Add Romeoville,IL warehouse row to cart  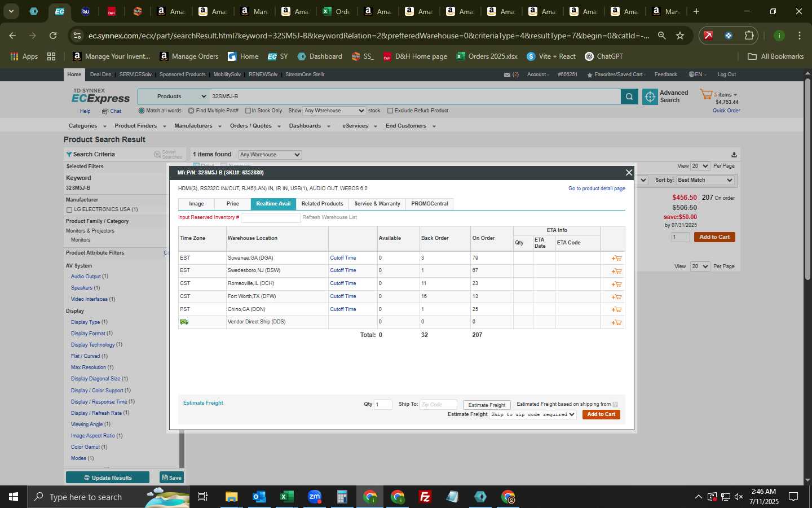616,284
